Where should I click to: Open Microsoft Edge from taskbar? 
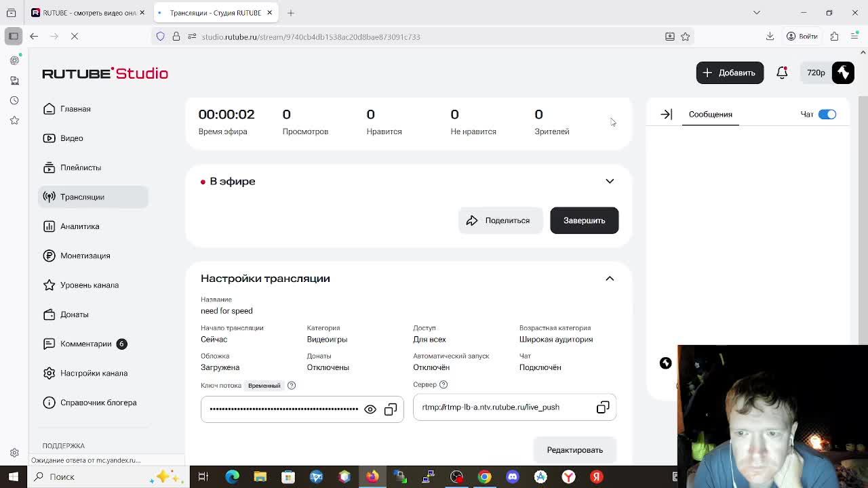[x=232, y=476]
